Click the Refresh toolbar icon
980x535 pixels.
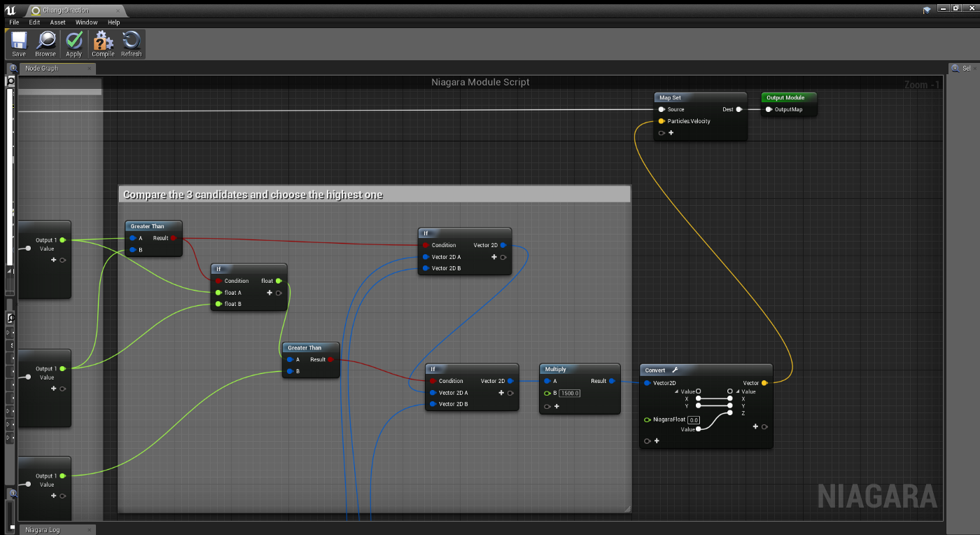[131, 44]
